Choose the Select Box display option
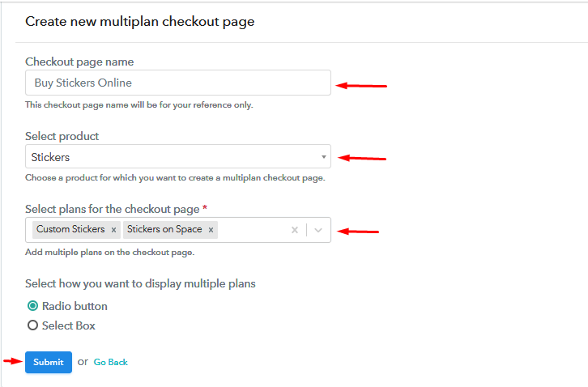The width and height of the screenshot is (588, 387). click(x=33, y=325)
